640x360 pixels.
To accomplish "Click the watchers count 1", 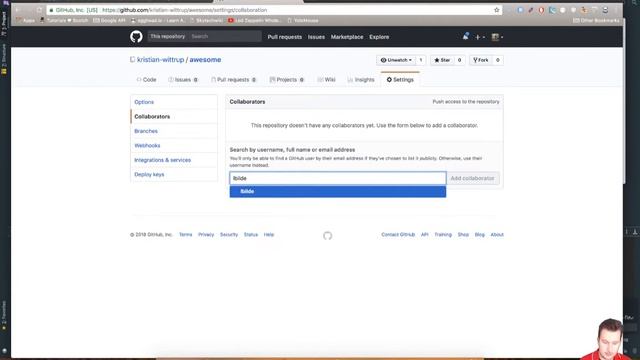I will coord(421,60).
